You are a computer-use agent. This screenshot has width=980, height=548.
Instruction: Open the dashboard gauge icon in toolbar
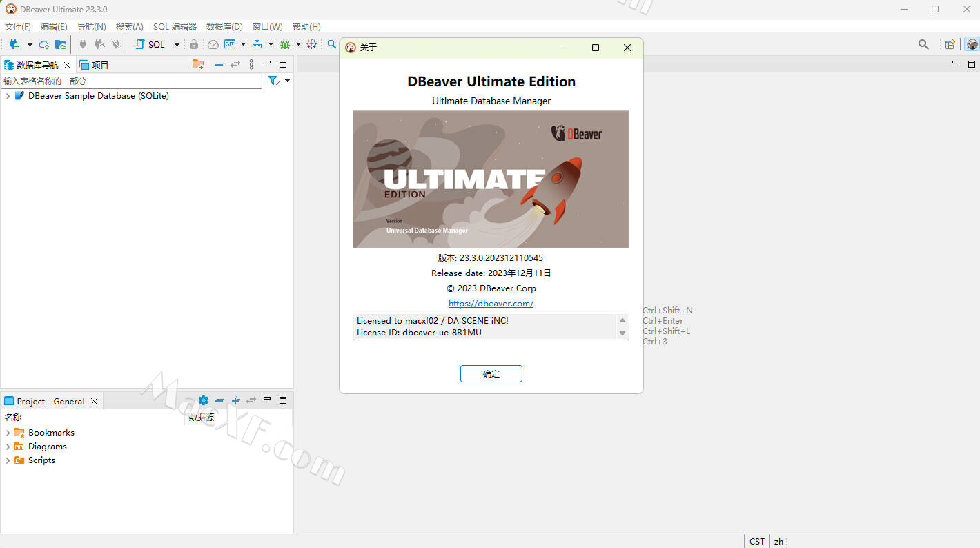[213, 44]
